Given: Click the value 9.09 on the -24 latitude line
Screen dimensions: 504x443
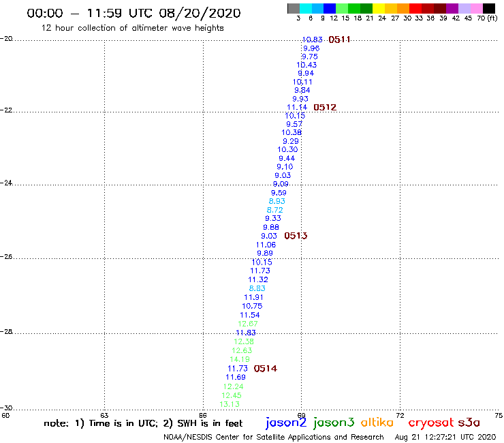Looking at the screenshot, I should click(281, 184).
